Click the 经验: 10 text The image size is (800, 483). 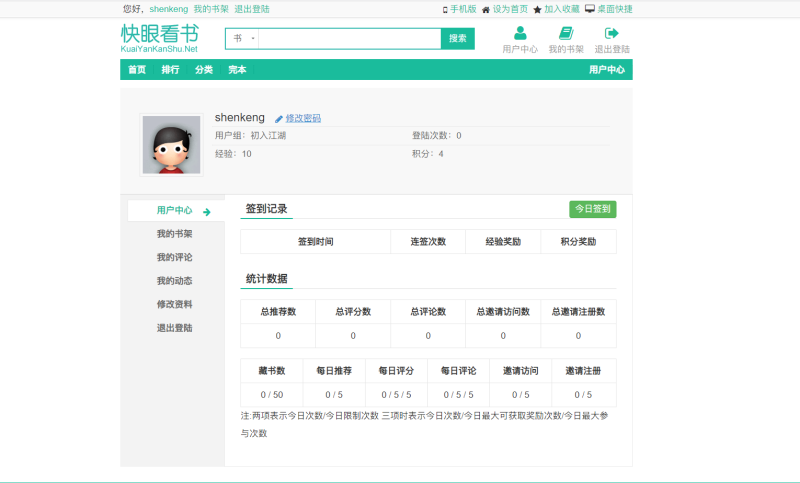click(233, 154)
